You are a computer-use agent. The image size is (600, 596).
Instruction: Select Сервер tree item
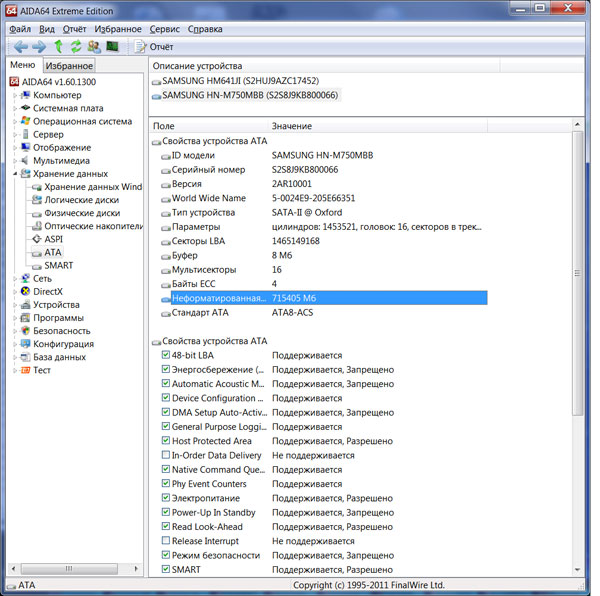coord(48,134)
